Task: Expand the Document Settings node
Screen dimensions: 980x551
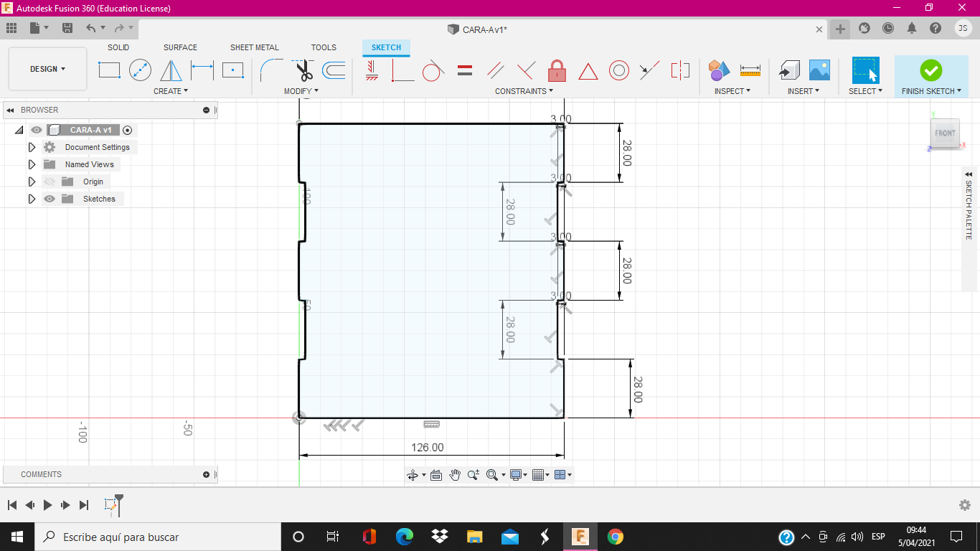Action: (32, 147)
